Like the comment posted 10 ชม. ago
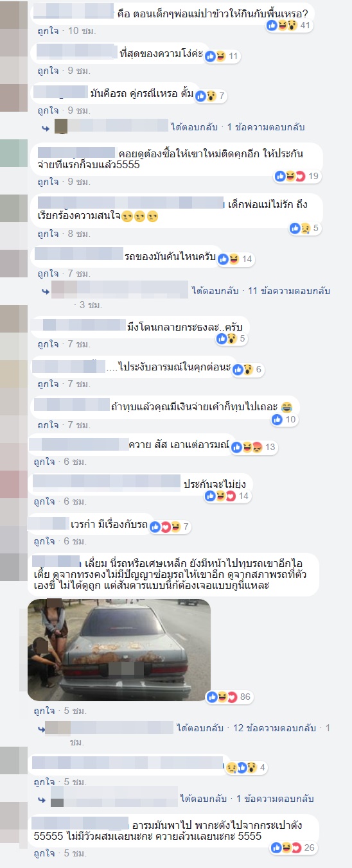 point(46,31)
